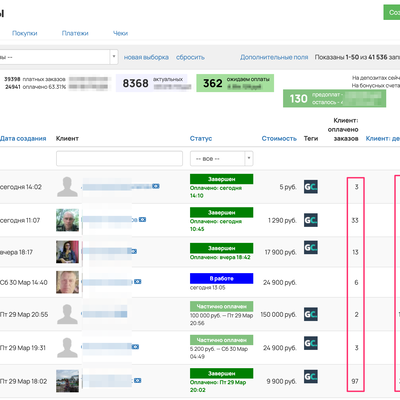The width and height of the screenshot is (400, 400).
Task: Click the 'Завершен' status in the Пт 29 Мар 18:02 row
Action: (222, 373)
